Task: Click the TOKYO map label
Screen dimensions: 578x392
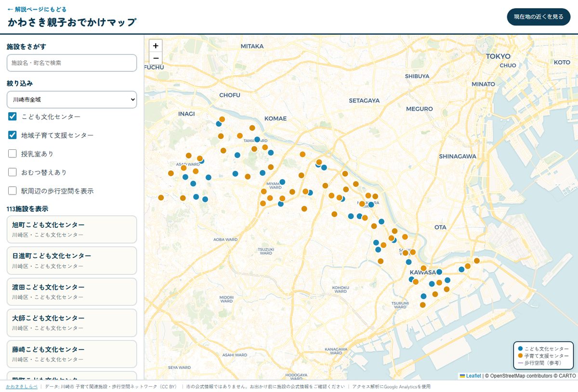Action: (498, 56)
